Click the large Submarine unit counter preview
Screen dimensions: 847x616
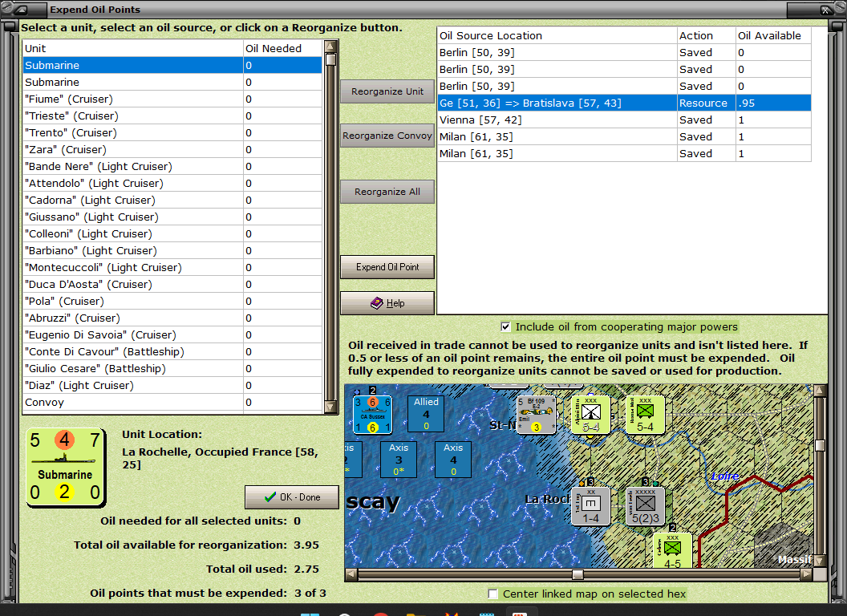(66, 468)
